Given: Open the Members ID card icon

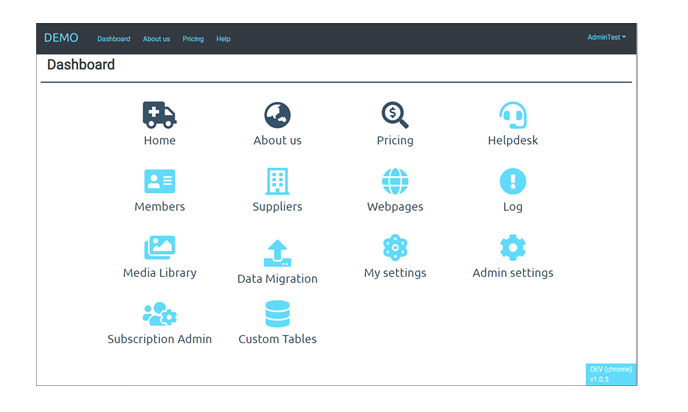Looking at the screenshot, I should [x=160, y=181].
